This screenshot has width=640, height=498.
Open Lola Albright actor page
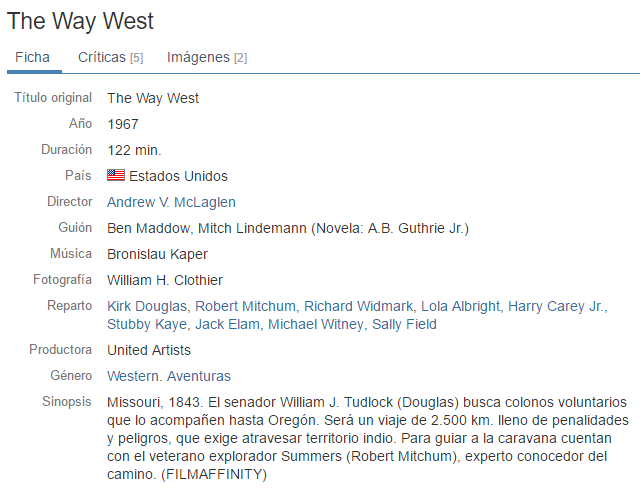[460, 306]
